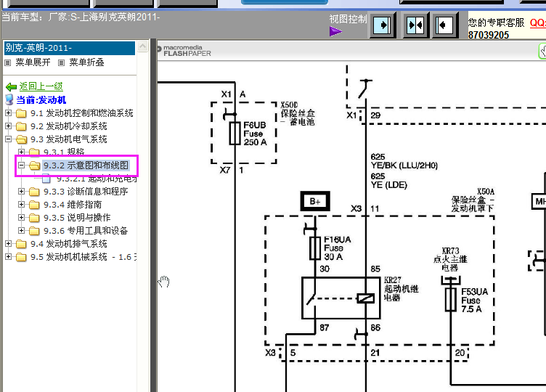Expand the 9.3.4 维修指南 node
Screen dimensions: 546x392
coord(22,205)
